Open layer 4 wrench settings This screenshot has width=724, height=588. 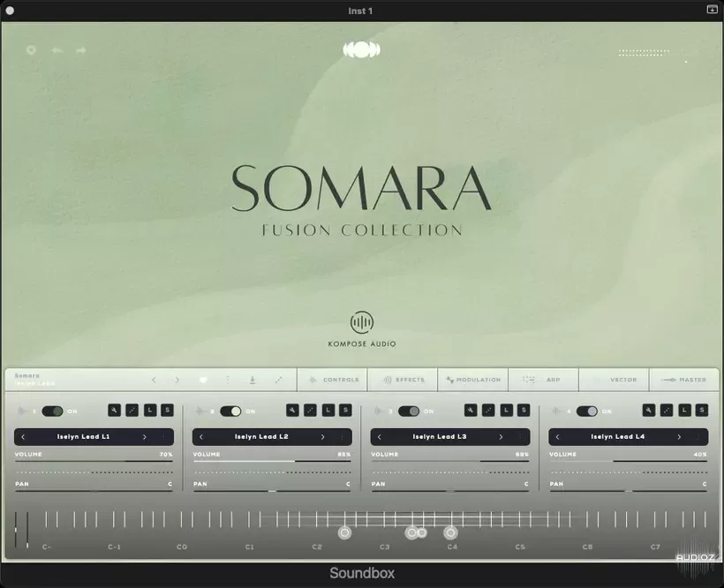click(x=649, y=410)
